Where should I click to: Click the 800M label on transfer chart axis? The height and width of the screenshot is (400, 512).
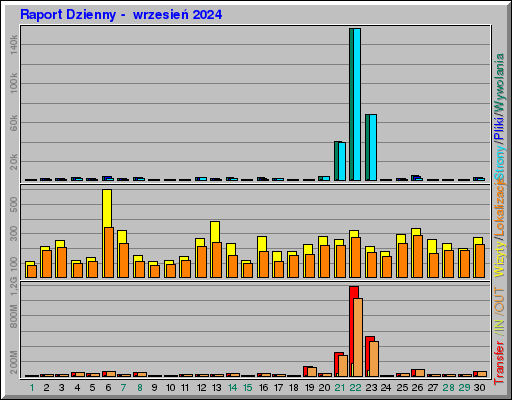click(14, 316)
